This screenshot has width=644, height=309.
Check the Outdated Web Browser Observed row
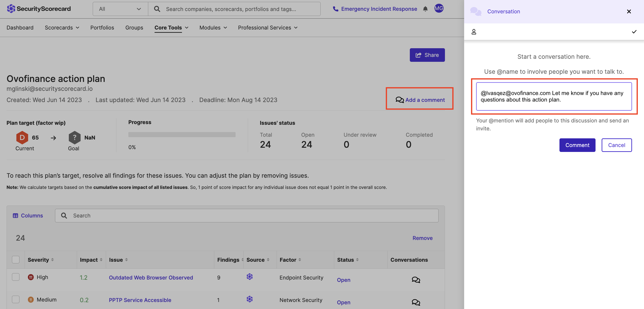click(16, 277)
